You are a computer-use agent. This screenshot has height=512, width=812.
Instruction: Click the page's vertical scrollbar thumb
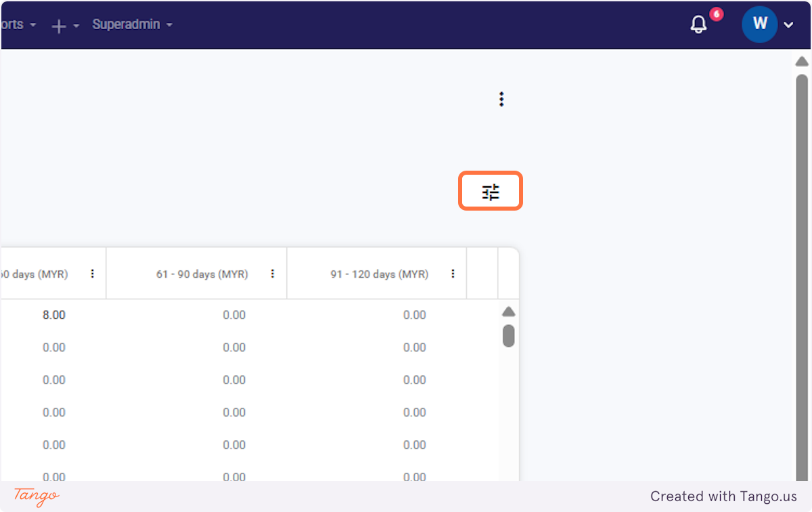pyautogui.click(x=802, y=278)
